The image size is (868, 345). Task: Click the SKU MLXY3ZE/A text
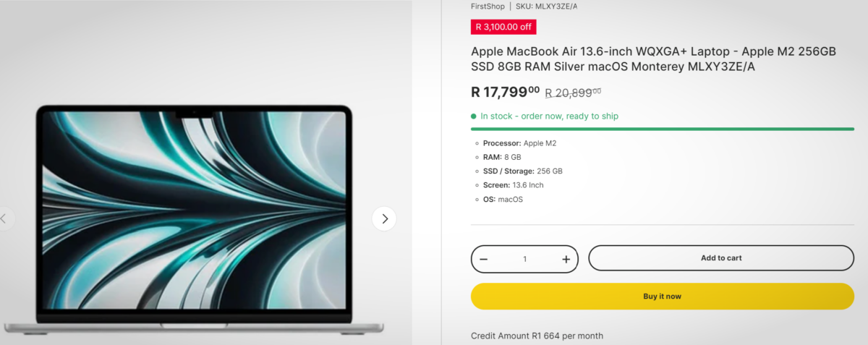(546, 7)
